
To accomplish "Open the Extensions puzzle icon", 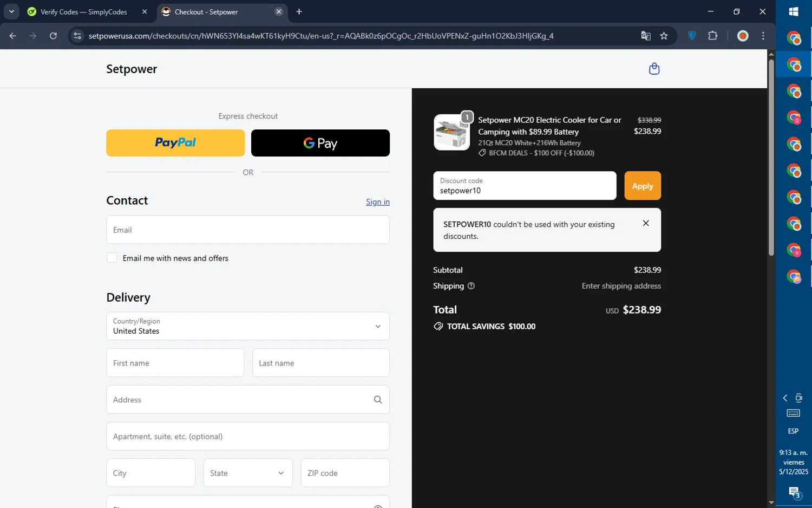I will tap(713, 36).
